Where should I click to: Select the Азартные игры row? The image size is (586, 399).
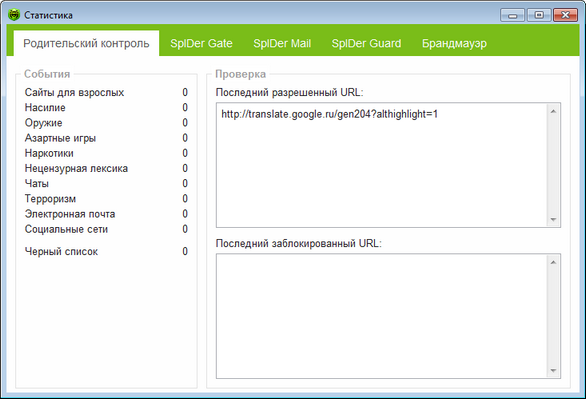point(106,138)
